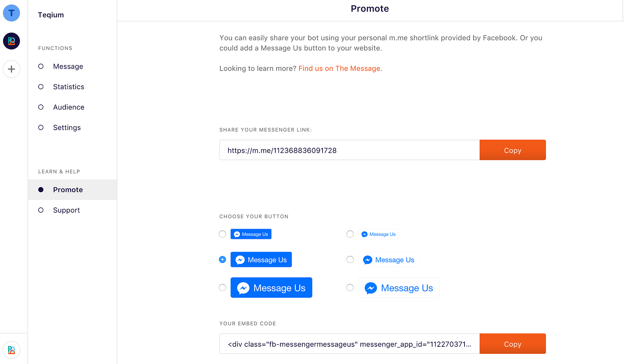Copy the Messenger link
Image resolution: width=624 pixels, height=364 pixels.
[512, 150]
